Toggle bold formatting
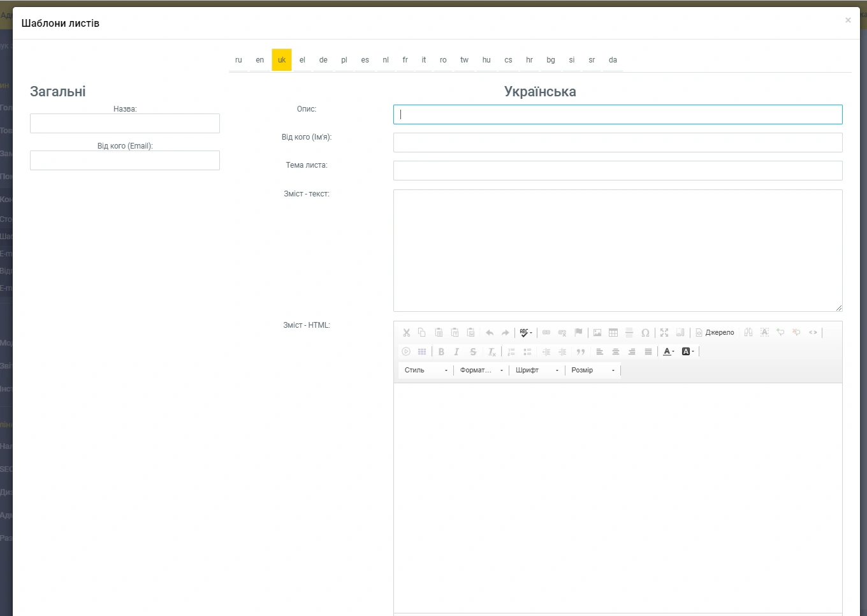Image resolution: width=867 pixels, height=616 pixels. pos(441,352)
